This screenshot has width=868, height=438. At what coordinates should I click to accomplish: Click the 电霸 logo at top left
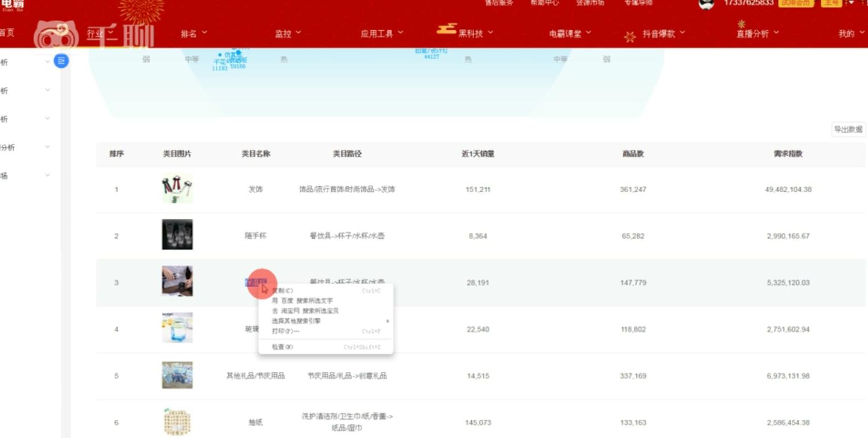[x=13, y=5]
